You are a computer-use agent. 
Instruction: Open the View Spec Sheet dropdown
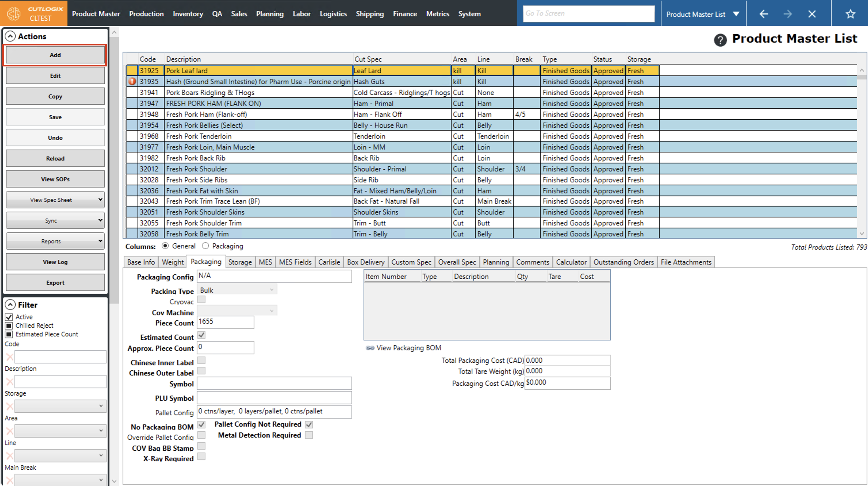click(55, 200)
